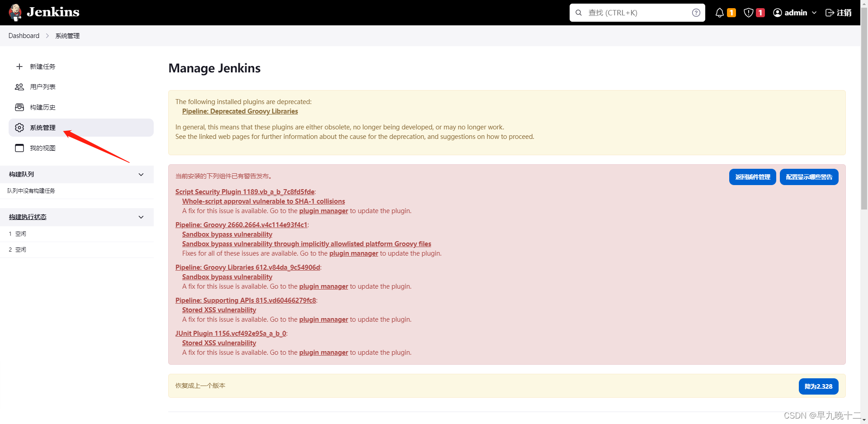The image size is (868, 424).
Task: Open plugin manager link under JUnit Plugin
Action: click(324, 353)
